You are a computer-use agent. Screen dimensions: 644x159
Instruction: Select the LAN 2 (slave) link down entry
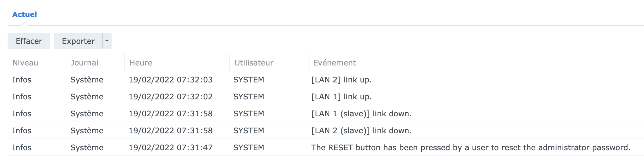361,131
